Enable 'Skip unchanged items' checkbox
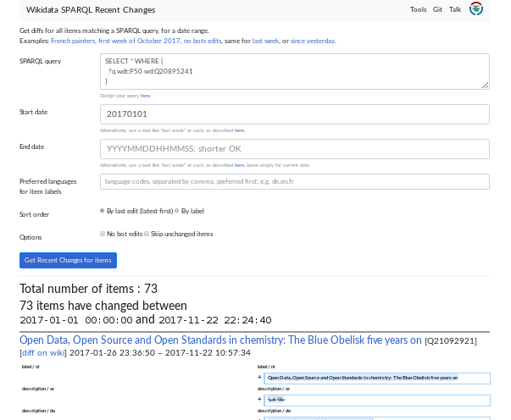Screen dimensions: 511x420 tap(147, 234)
